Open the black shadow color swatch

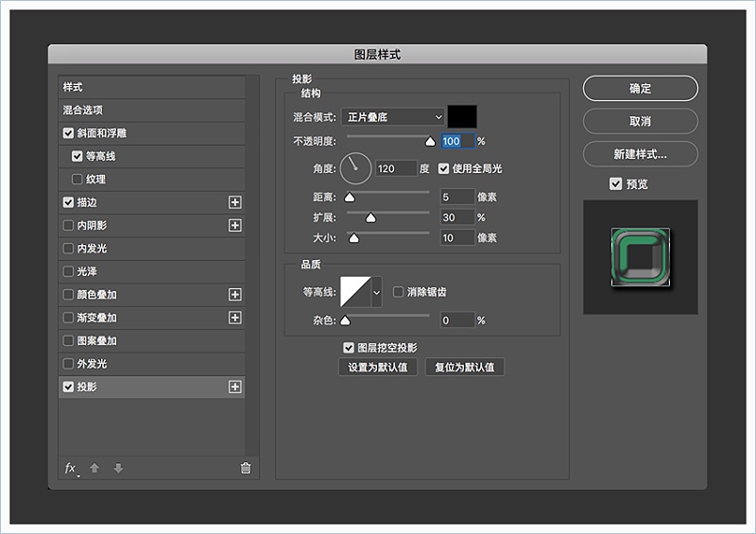(462, 117)
